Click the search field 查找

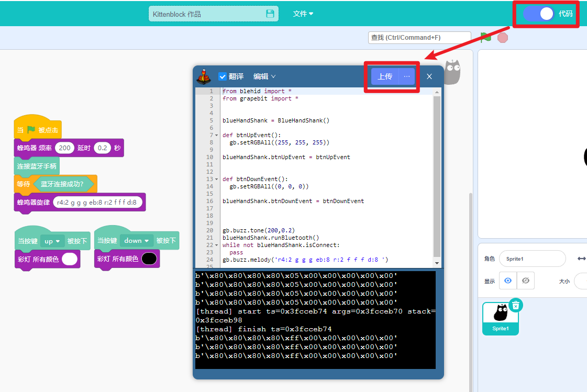419,37
